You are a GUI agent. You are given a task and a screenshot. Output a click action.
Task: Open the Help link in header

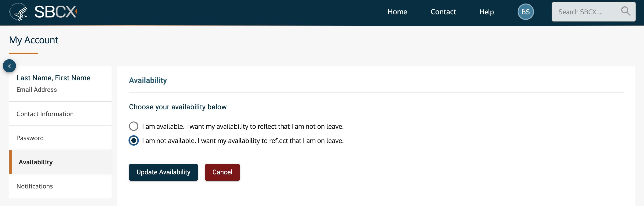[486, 12]
